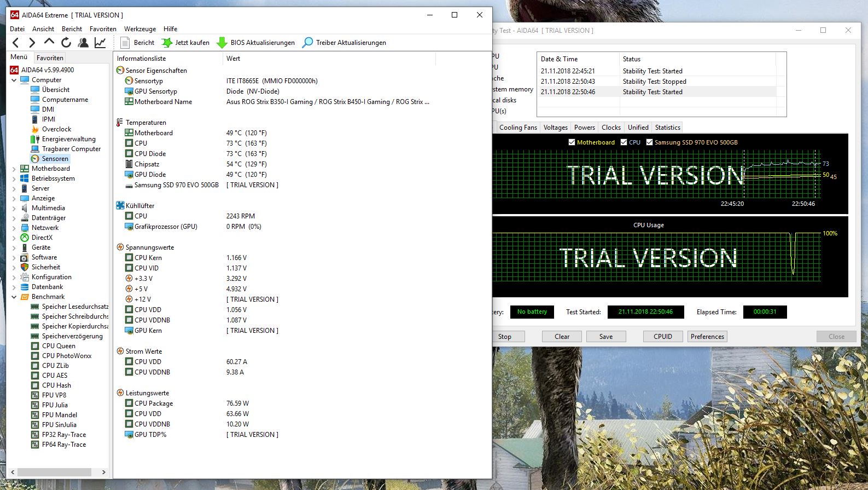Viewport: 868px width, 490px height.
Task: Click Save button in stability test
Action: click(x=606, y=337)
